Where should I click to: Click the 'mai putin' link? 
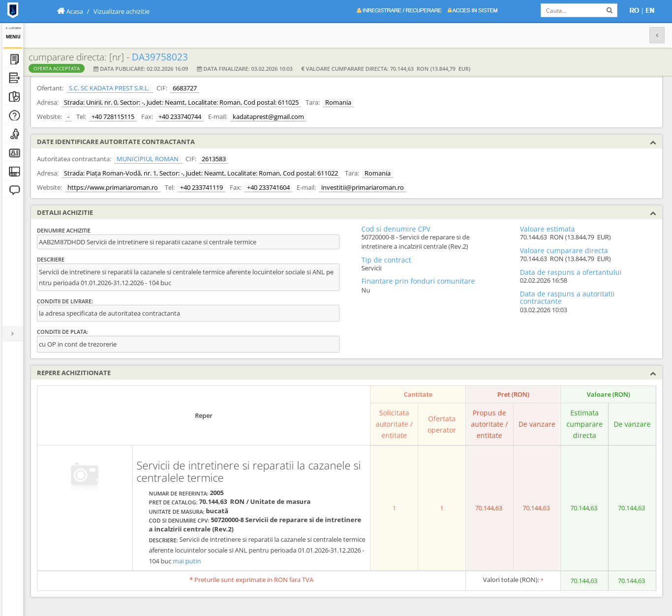point(186,561)
